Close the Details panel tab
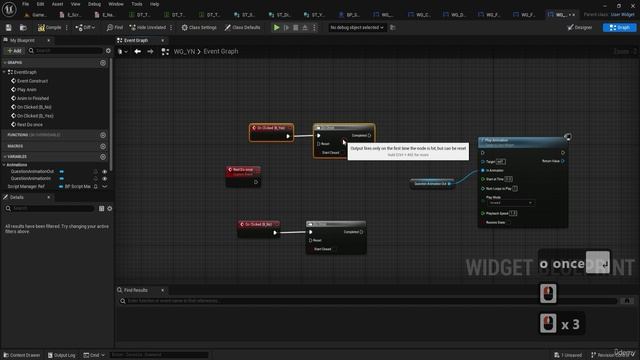The width and height of the screenshot is (640, 360). 49,197
